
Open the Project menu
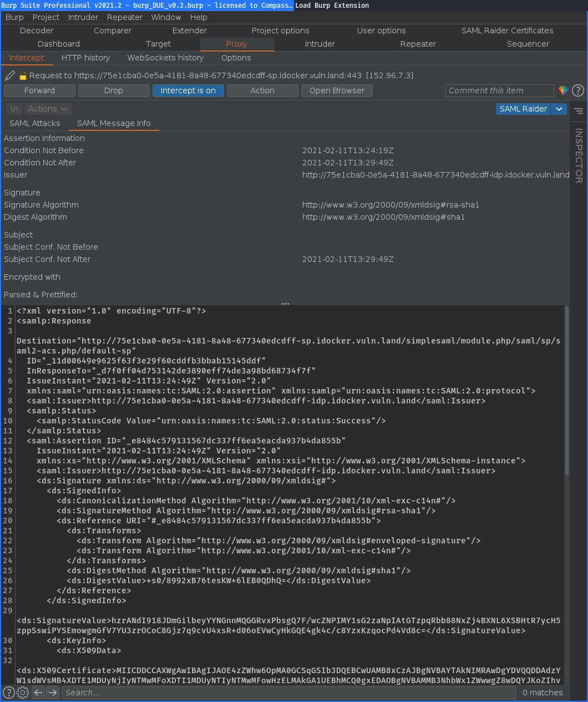click(x=46, y=17)
